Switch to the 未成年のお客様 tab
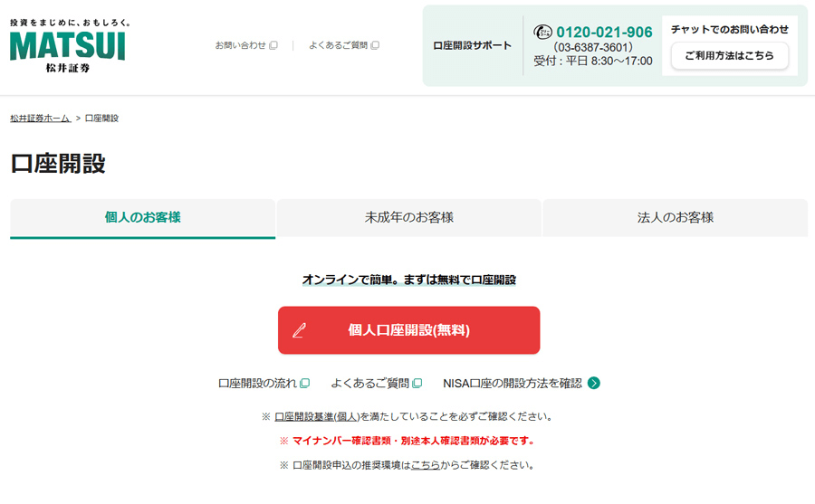Viewport: 815px width, 504px height. pyautogui.click(x=409, y=218)
